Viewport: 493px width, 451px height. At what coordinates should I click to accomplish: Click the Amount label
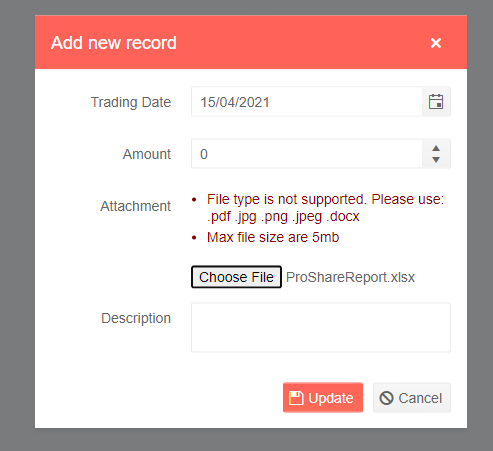click(147, 154)
